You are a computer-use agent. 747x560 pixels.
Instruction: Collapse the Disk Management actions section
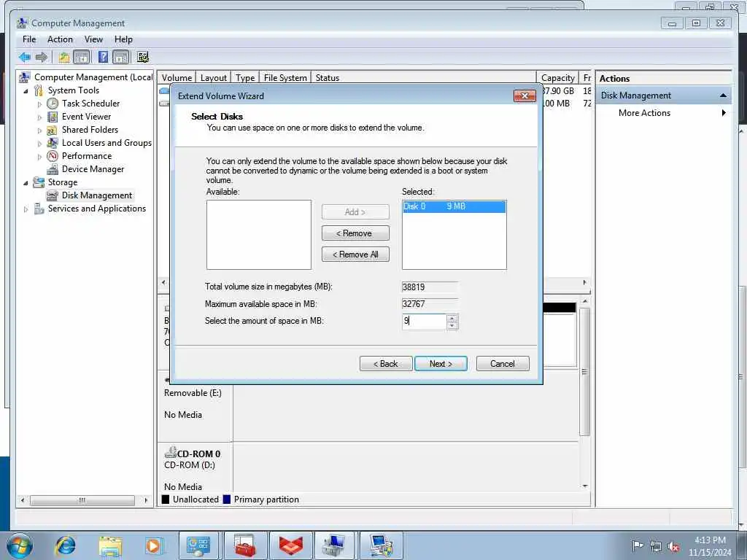pyautogui.click(x=723, y=96)
